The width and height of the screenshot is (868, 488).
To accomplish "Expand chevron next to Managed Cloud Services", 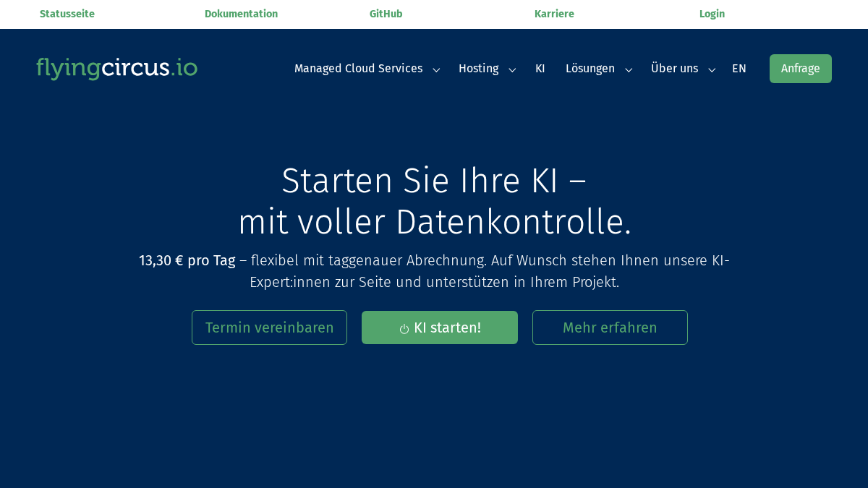I will tap(436, 70).
